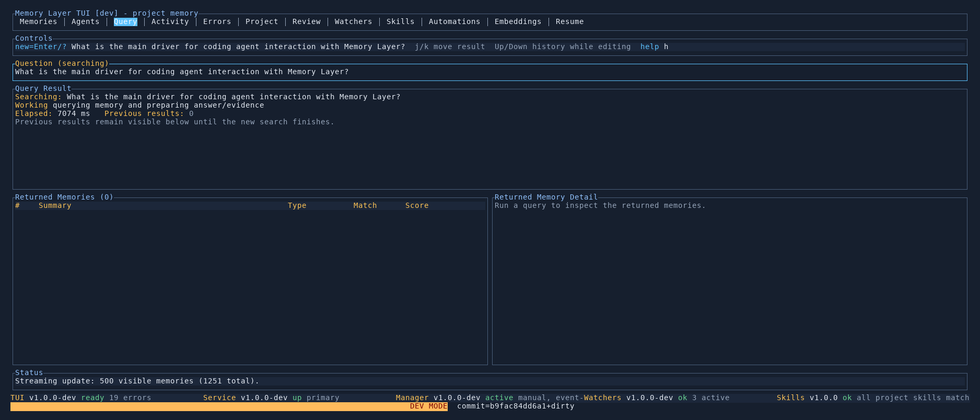
Task: Click the 'Searching:' label in Query Result
Action: click(x=38, y=97)
